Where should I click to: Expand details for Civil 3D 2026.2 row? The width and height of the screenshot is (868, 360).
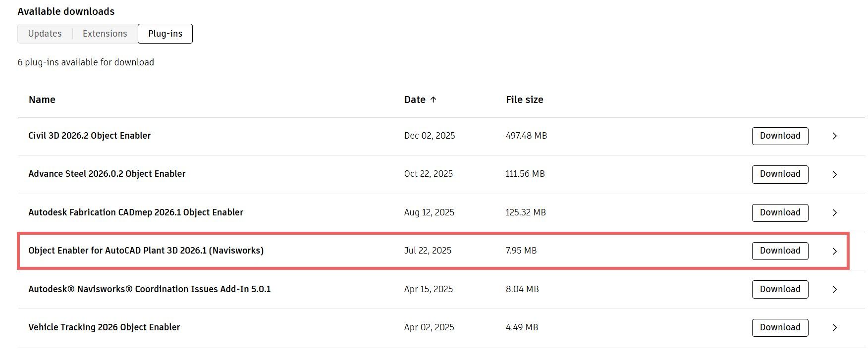[835, 136]
